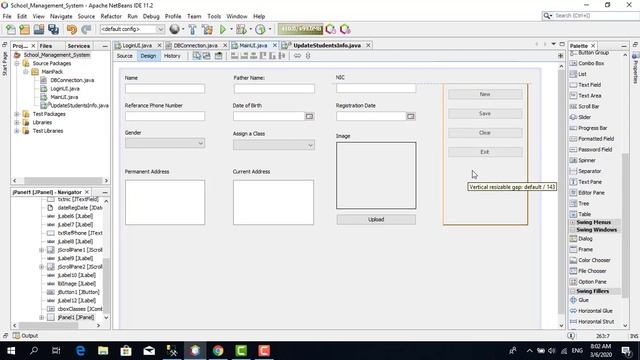Click the New File toolbar icon
The width and height of the screenshot is (640, 360).
11,29
